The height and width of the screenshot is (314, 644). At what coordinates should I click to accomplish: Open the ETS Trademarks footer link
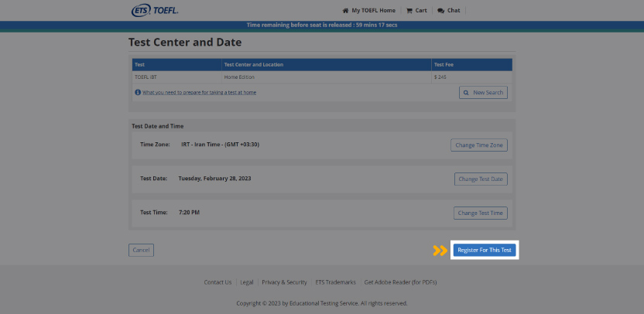(336, 282)
